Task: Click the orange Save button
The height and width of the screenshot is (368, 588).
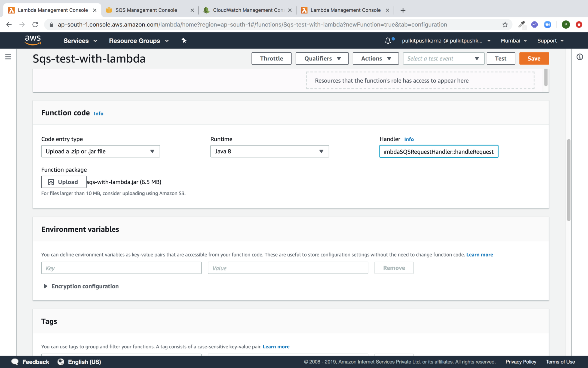Action: [x=534, y=59]
